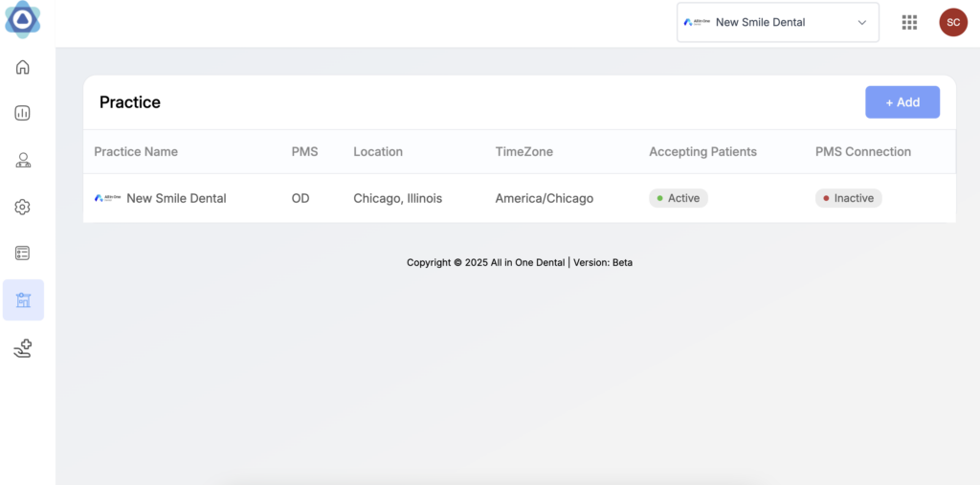Screen dimensions: 980x485
Task: Open the user profile icon in sidebar
Action: [23, 160]
